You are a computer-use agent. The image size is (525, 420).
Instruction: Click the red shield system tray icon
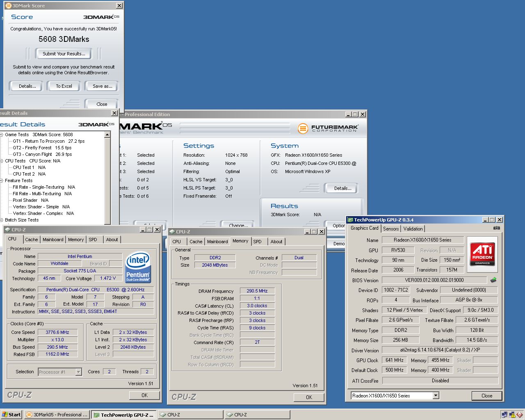click(x=520, y=415)
